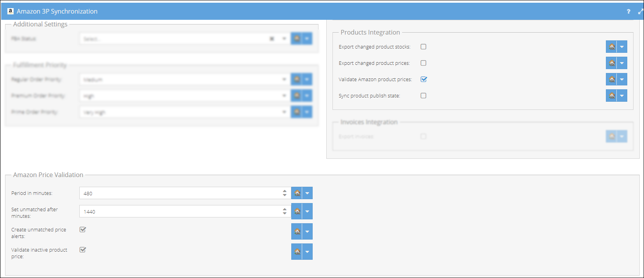Viewport: 644px width, 278px height.
Task: Expand dropdown arrow for Validate inactive product price
Action: coord(307,252)
